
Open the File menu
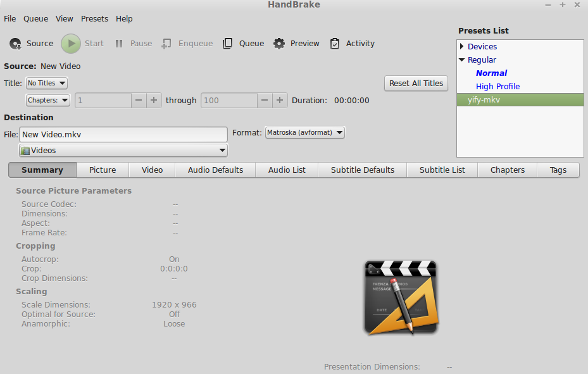9,19
